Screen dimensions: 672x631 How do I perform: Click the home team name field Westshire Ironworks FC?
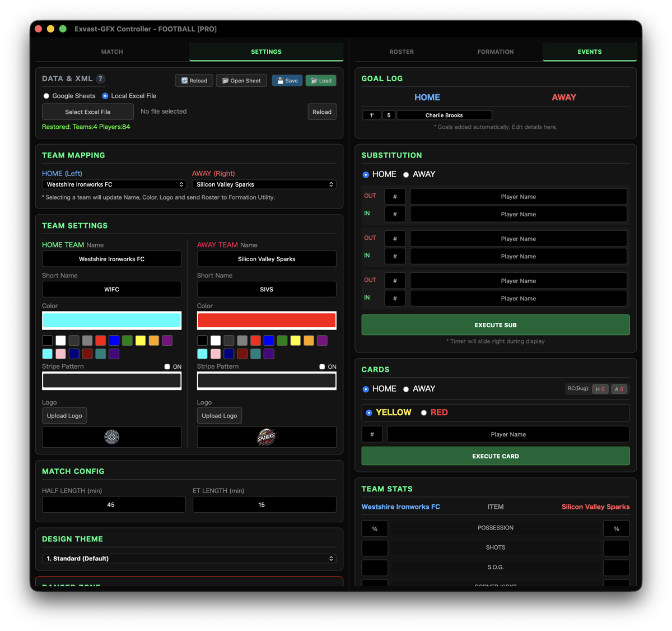point(112,259)
